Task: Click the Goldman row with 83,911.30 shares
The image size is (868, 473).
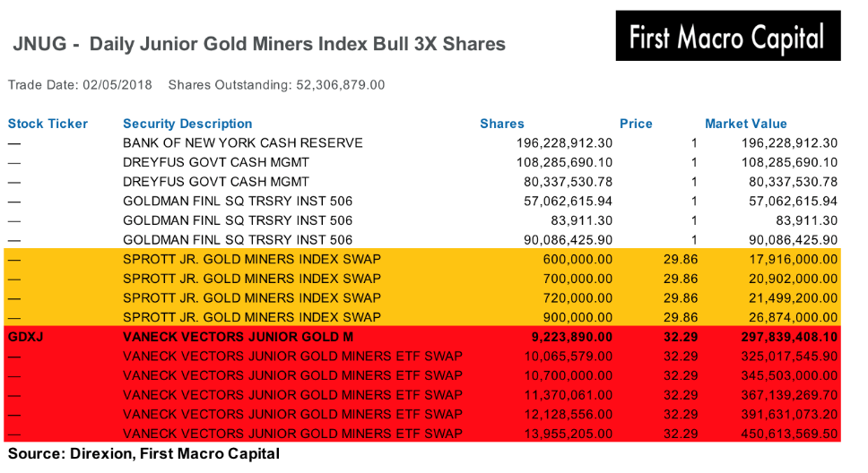Action: (422, 220)
